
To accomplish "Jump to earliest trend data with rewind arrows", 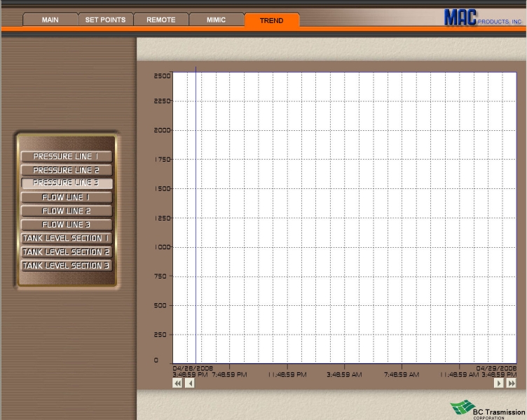I will click(x=177, y=383).
